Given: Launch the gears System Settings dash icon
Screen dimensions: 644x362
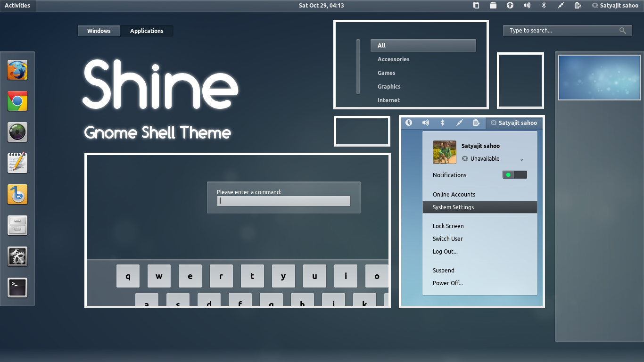Looking at the screenshot, I should click(x=17, y=256).
